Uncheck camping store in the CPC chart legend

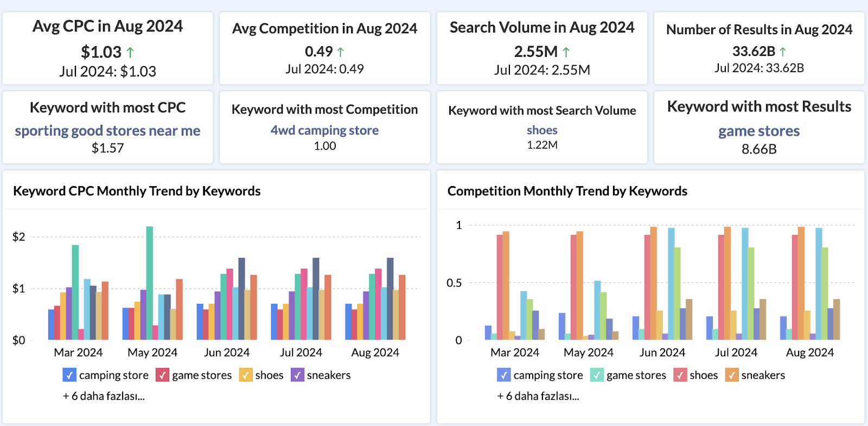point(69,375)
